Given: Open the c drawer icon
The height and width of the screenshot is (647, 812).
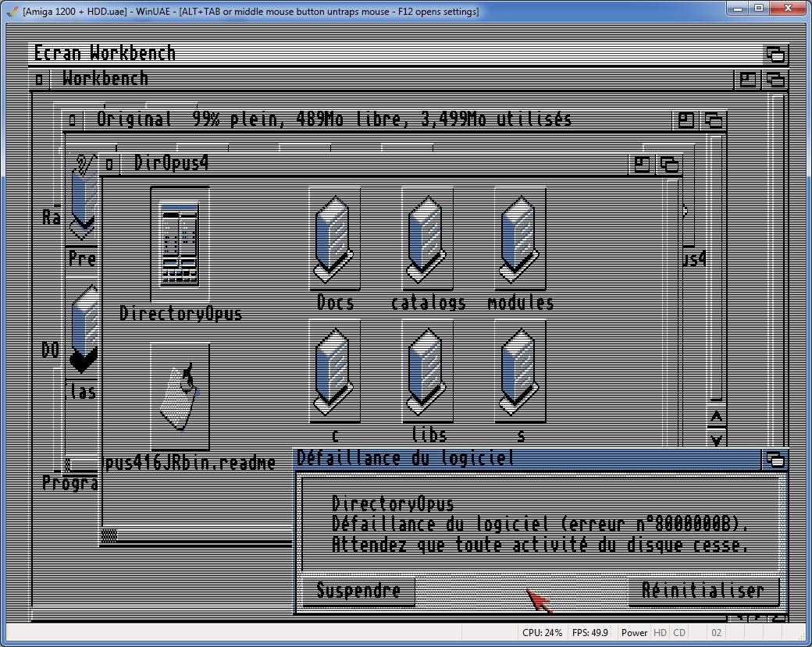Looking at the screenshot, I should [334, 371].
